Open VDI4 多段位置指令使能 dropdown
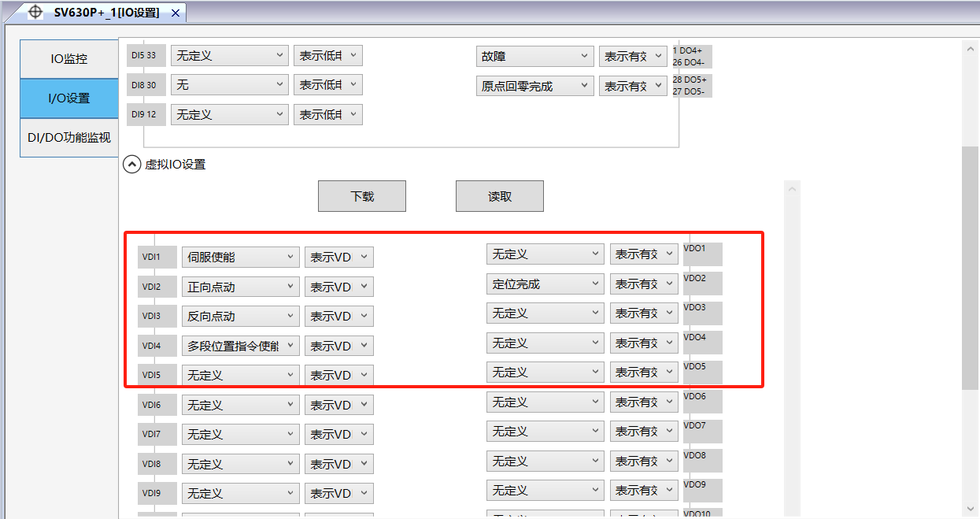The image size is (980, 519). click(x=240, y=347)
